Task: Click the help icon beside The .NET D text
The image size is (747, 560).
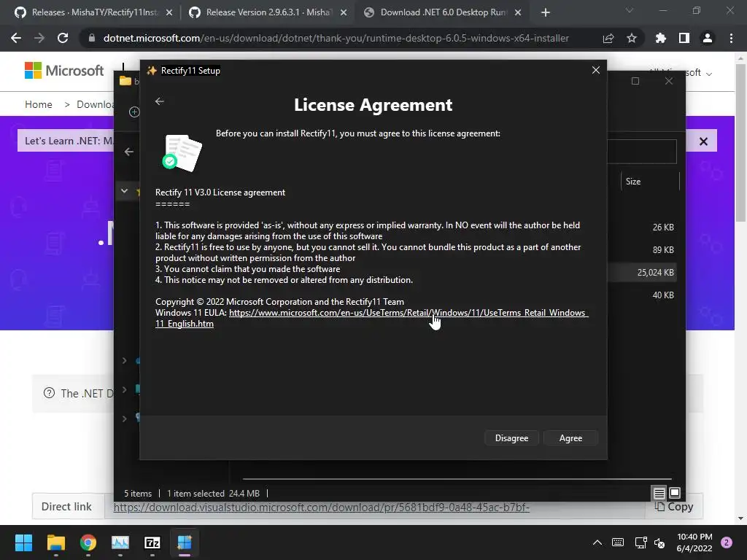Action: click(x=49, y=393)
